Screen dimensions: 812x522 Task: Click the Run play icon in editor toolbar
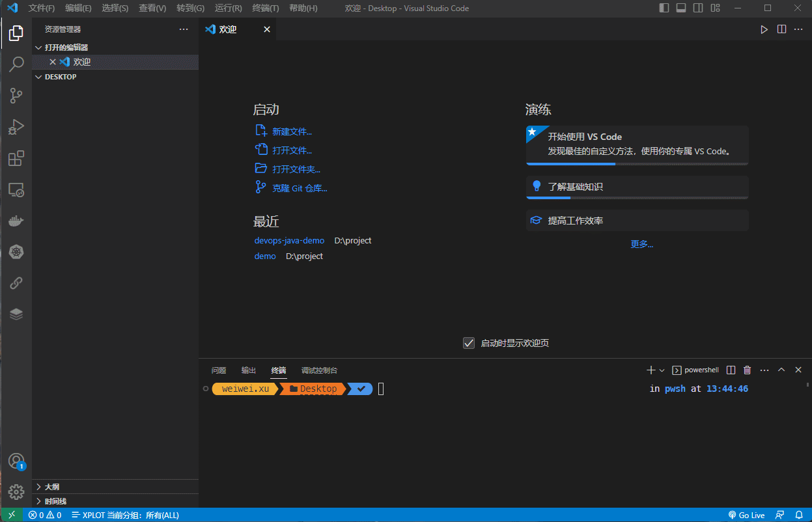click(764, 29)
